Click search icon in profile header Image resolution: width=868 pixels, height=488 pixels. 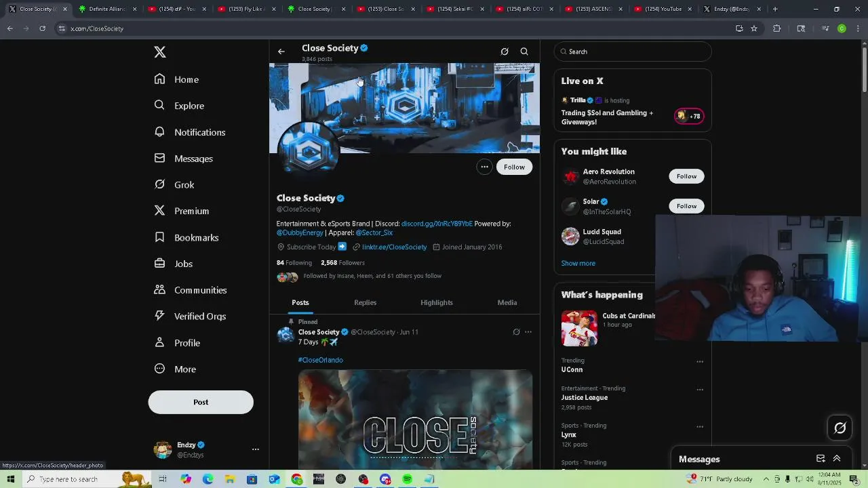pos(524,52)
